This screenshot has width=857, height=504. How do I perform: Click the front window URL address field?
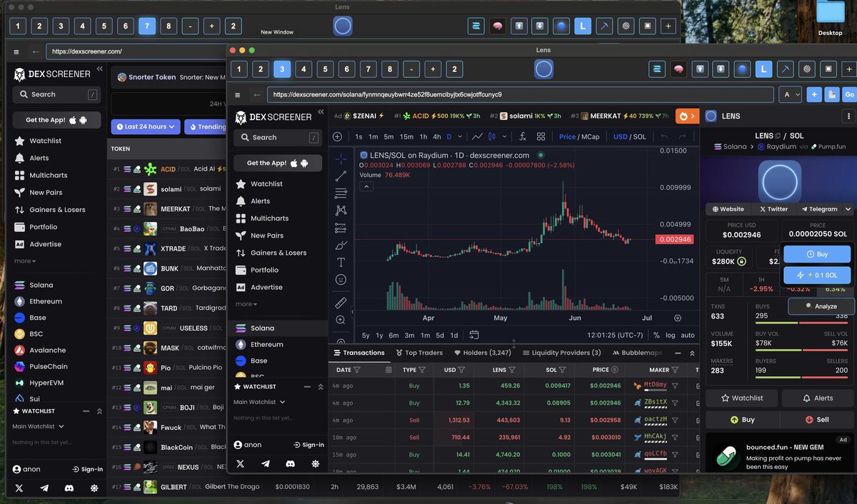(x=521, y=94)
